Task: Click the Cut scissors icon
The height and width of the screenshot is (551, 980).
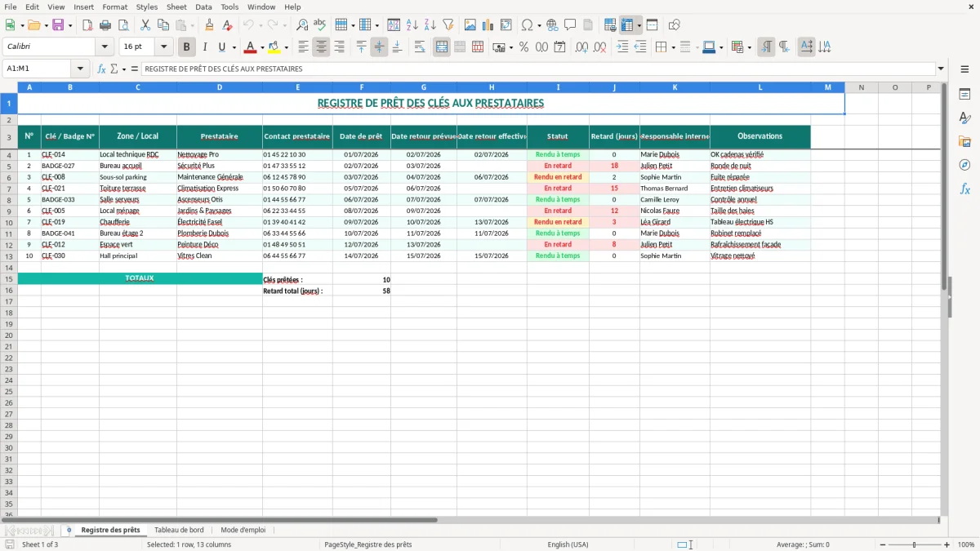Action: pos(145,25)
